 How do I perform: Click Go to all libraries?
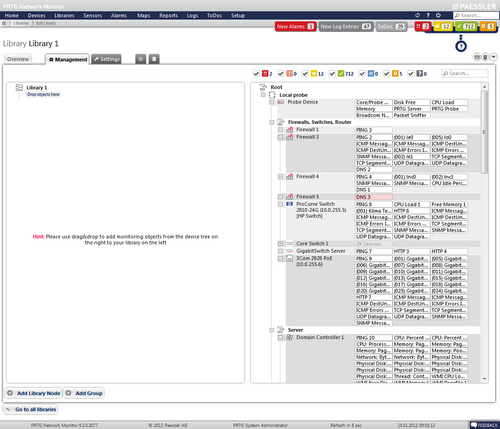31,409
